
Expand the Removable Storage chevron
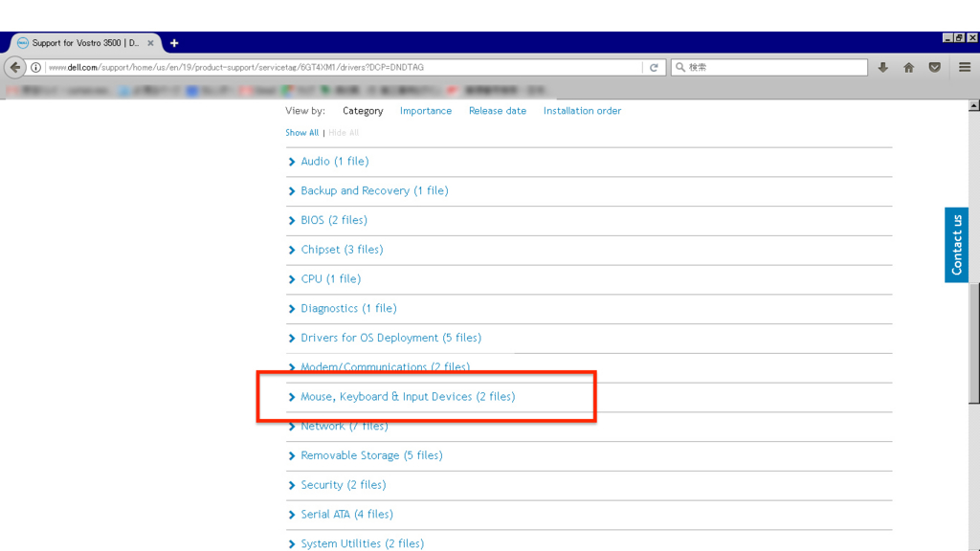click(292, 456)
